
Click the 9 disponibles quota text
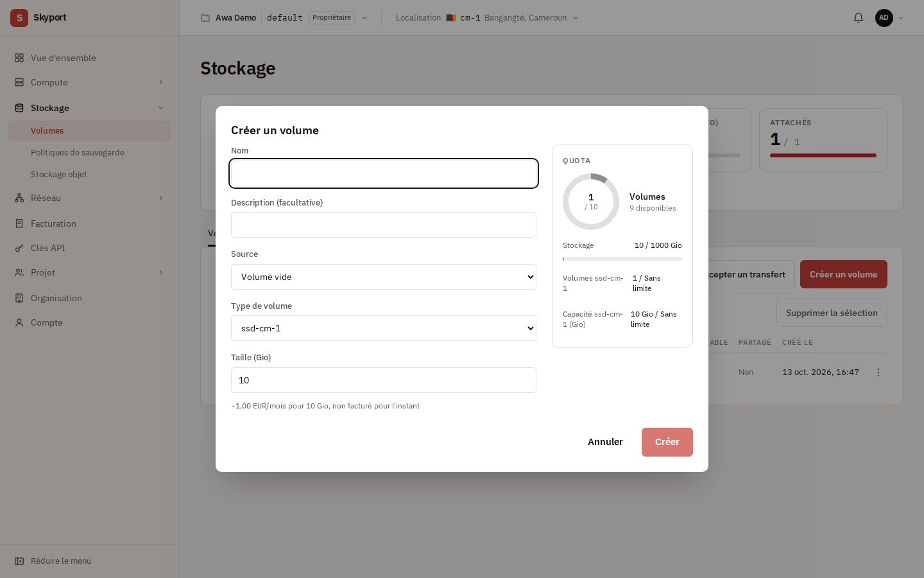pos(653,208)
